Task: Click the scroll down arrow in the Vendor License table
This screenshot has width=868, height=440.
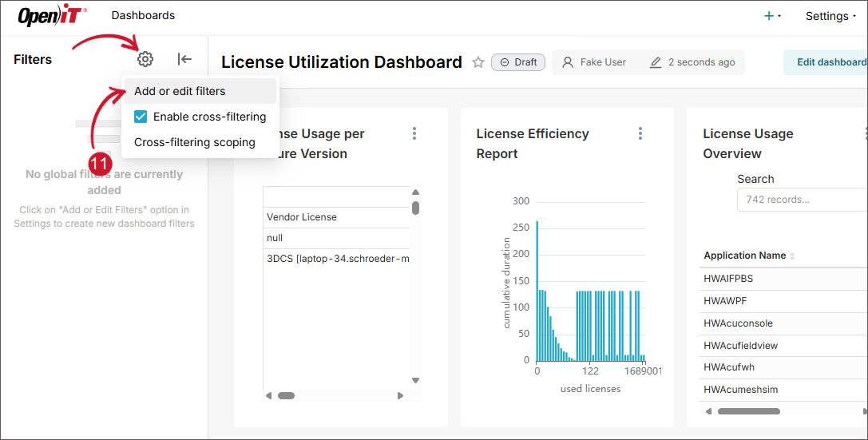Action: click(x=416, y=380)
